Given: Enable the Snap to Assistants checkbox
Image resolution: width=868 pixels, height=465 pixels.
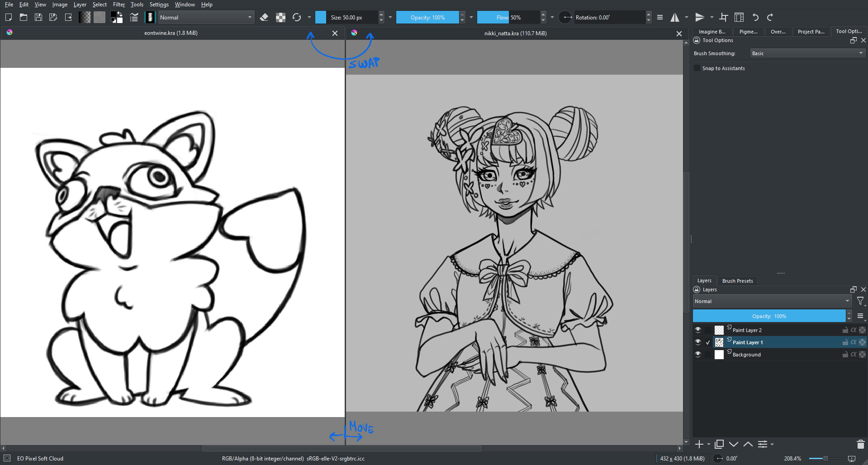Looking at the screenshot, I should (697, 68).
